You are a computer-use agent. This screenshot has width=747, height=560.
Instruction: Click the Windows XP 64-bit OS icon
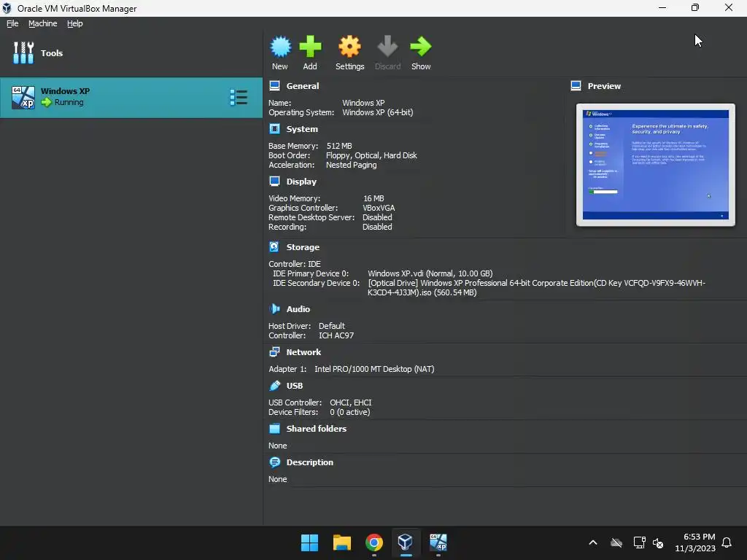point(23,97)
